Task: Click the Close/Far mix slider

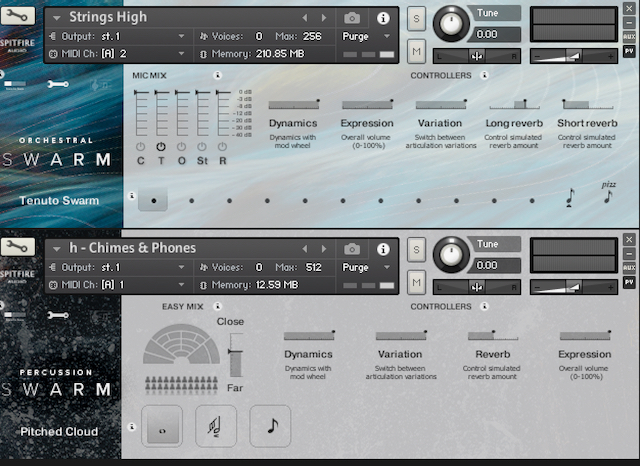Action: pos(236,355)
